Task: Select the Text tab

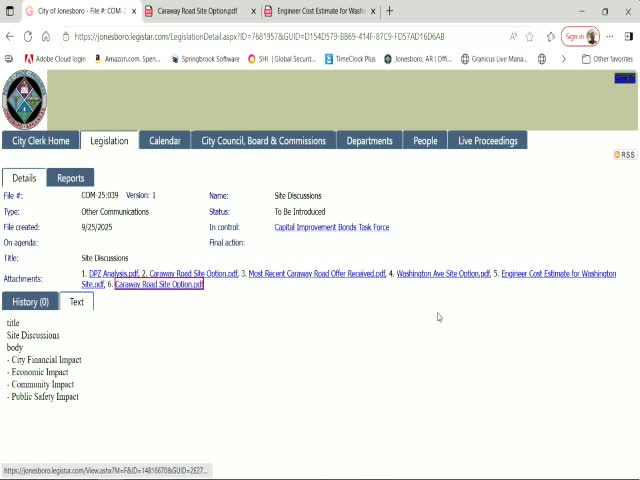Action: coord(76,302)
